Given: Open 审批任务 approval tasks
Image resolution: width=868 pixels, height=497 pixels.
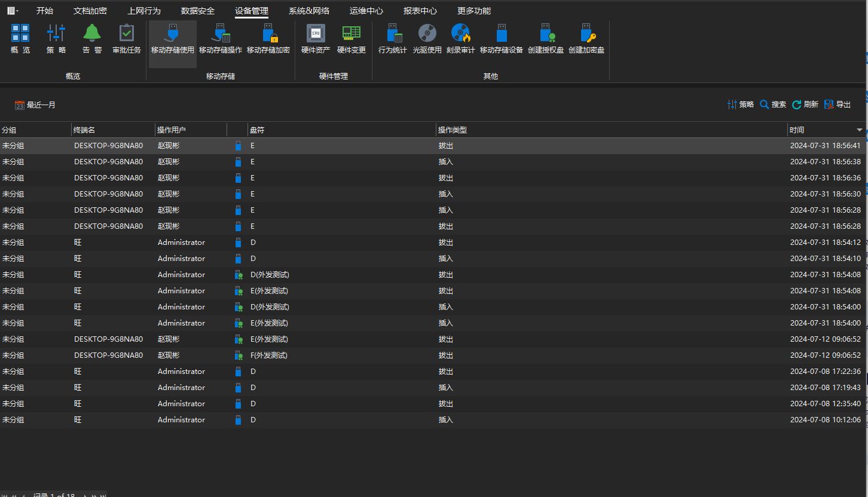Looking at the screenshot, I should [127, 39].
